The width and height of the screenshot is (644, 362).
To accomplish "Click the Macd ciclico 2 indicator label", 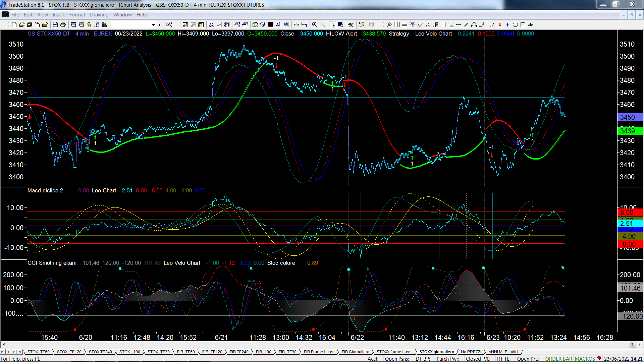I will coord(45,191).
